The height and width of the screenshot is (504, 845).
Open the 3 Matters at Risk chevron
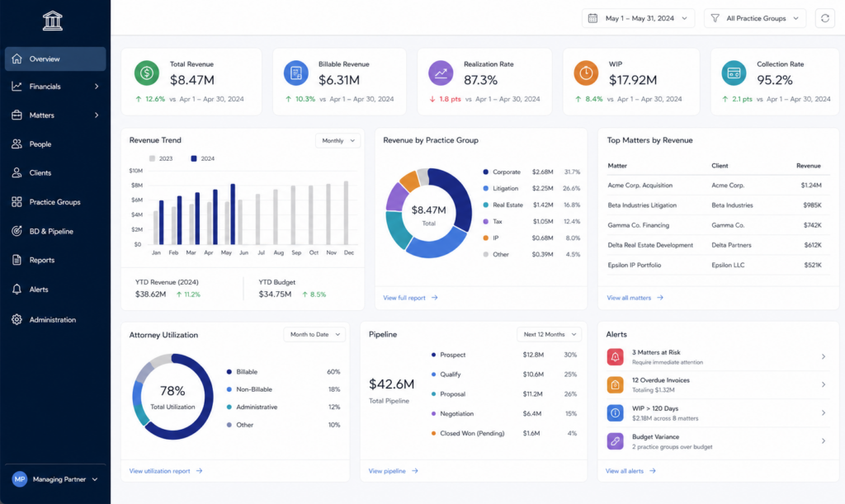tap(824, 356)
